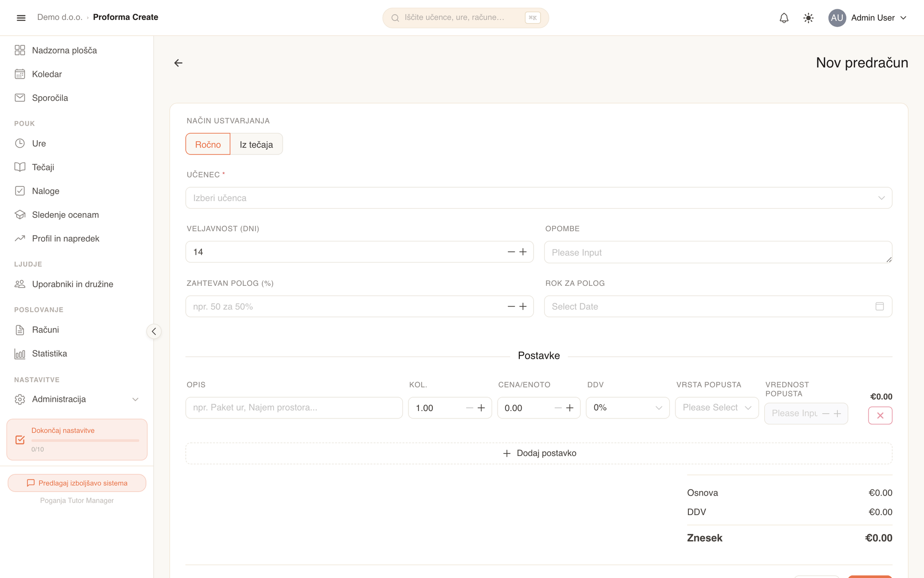Toggle the light/dark theme sun icon
Viewport: 924px width, 578px height.
point(808,18)
